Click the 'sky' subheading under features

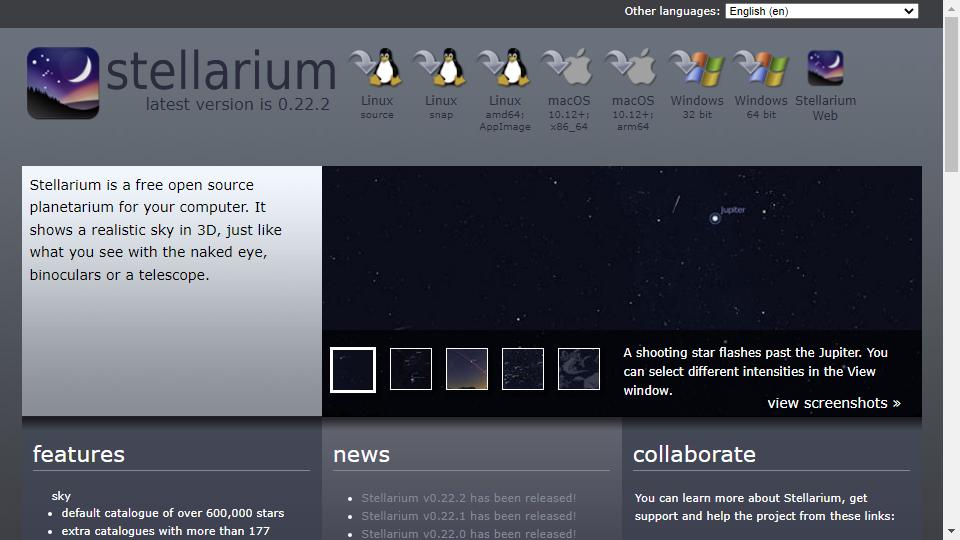tap(61, 496)
